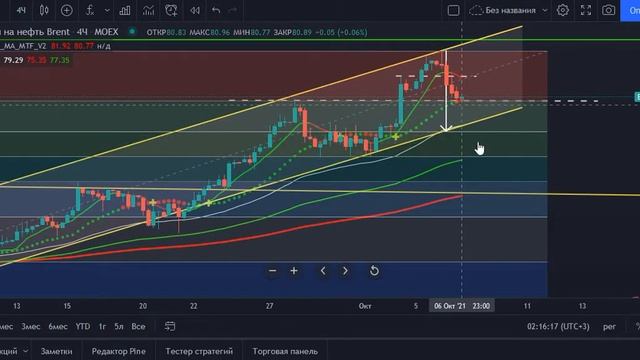
Task: Expand the favorites arrow next to indicators
Action: click(x=107, y=11)
